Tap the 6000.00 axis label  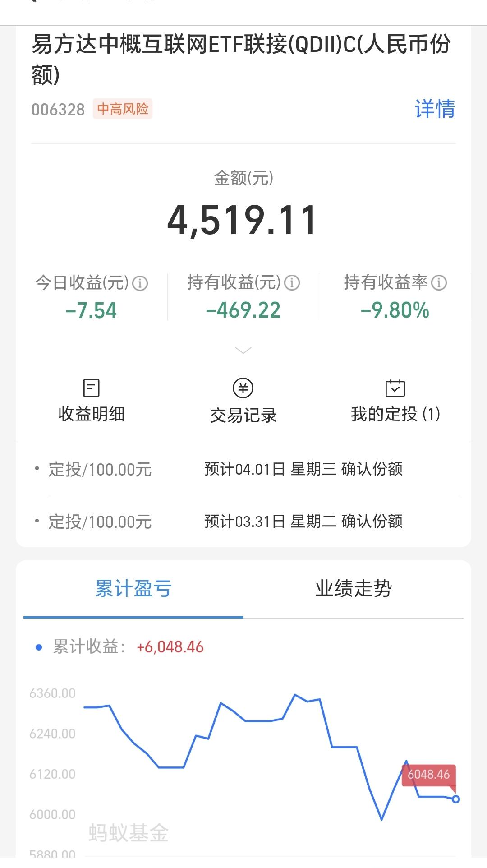52,815
